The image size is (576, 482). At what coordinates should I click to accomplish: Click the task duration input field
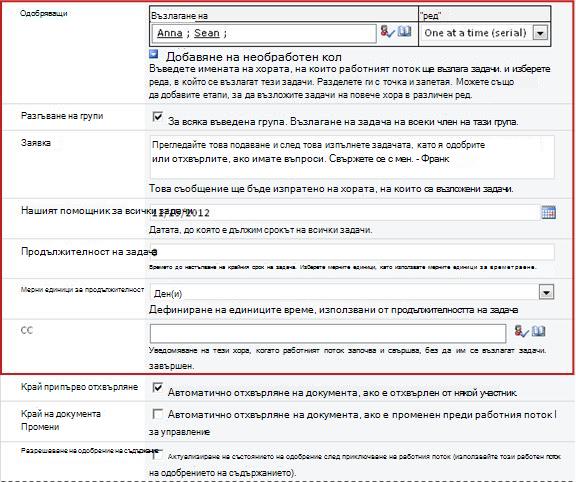tap(352, 252)
